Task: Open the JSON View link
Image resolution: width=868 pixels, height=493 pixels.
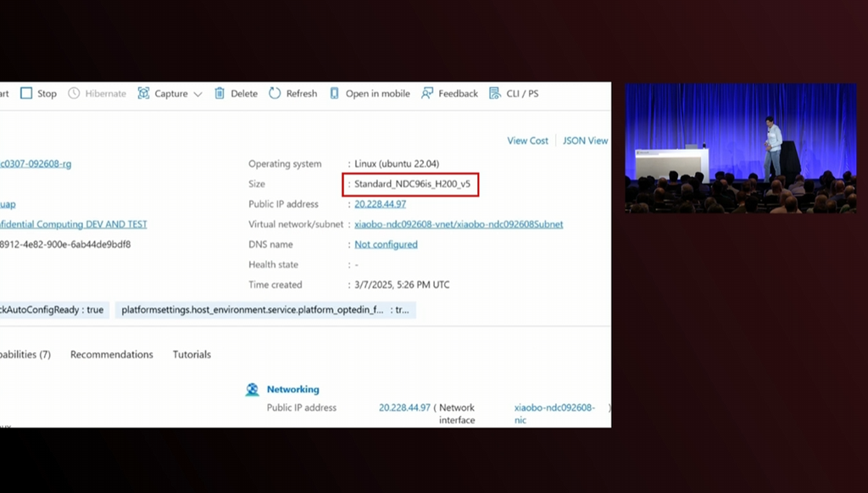Action: [585, 141]
